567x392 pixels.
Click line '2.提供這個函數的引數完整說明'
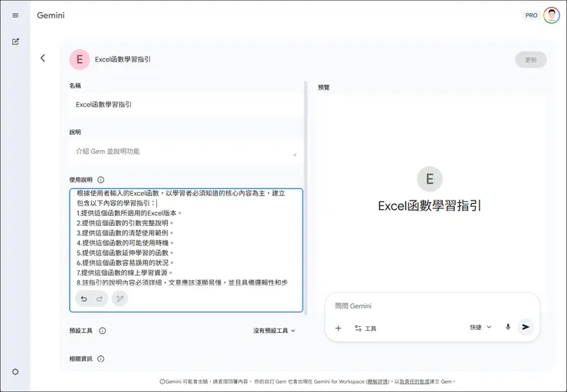[x=125, y=223]
